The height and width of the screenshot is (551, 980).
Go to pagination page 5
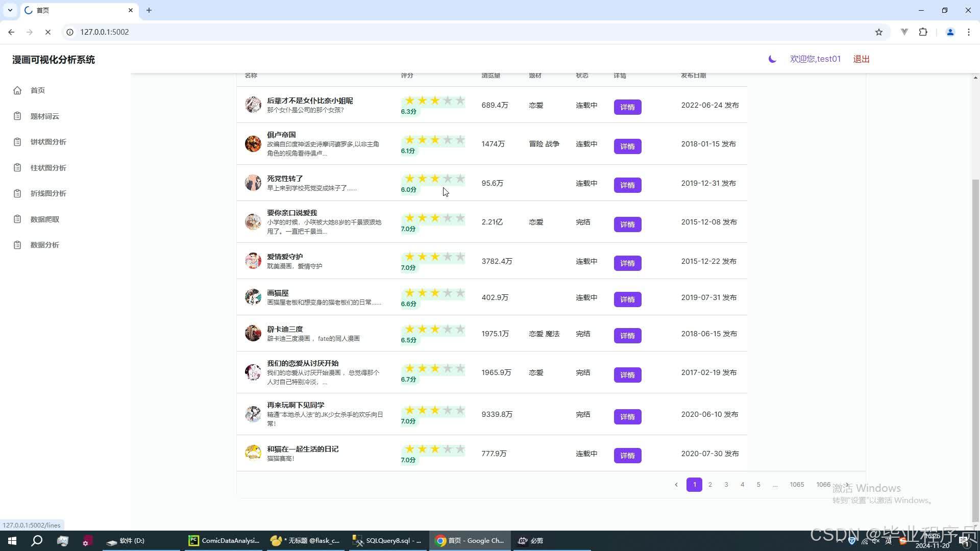point(758,485)
